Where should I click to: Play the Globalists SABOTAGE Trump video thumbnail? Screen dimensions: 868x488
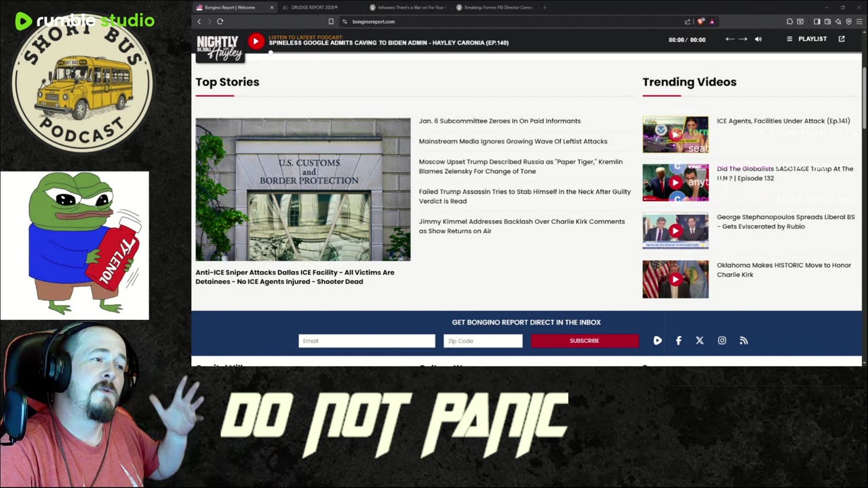point(675,182)
